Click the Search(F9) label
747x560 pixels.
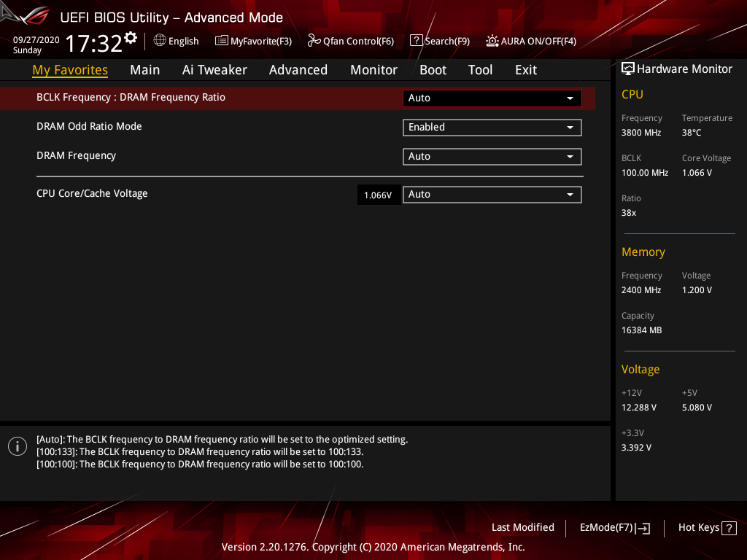click(447, 42)
